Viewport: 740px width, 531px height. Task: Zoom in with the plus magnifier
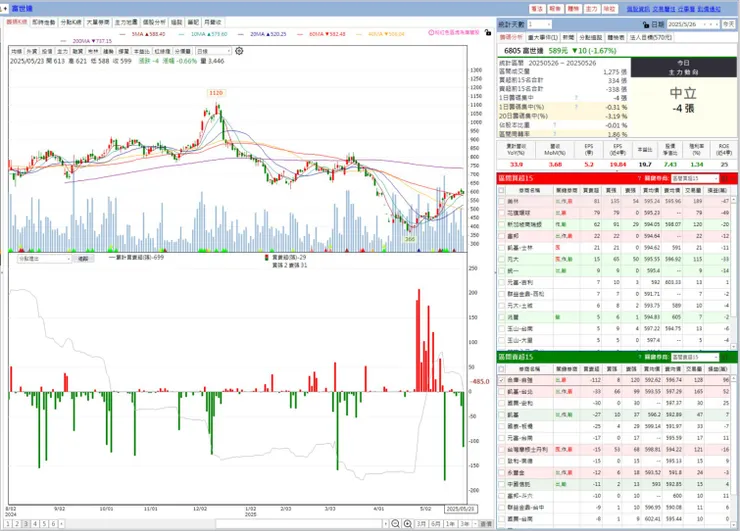coord(407,523)
